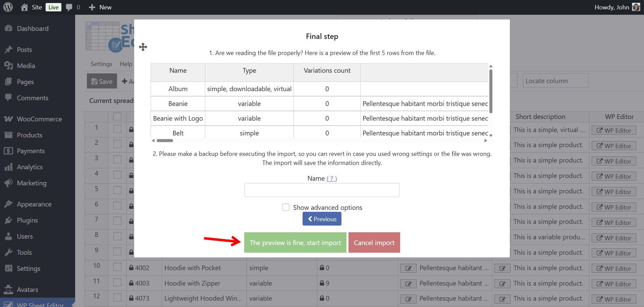Screen dimensions: 644x307
Task: Click the WordPress logo icon
Action: pyautogui.click(x=8, y=7)
